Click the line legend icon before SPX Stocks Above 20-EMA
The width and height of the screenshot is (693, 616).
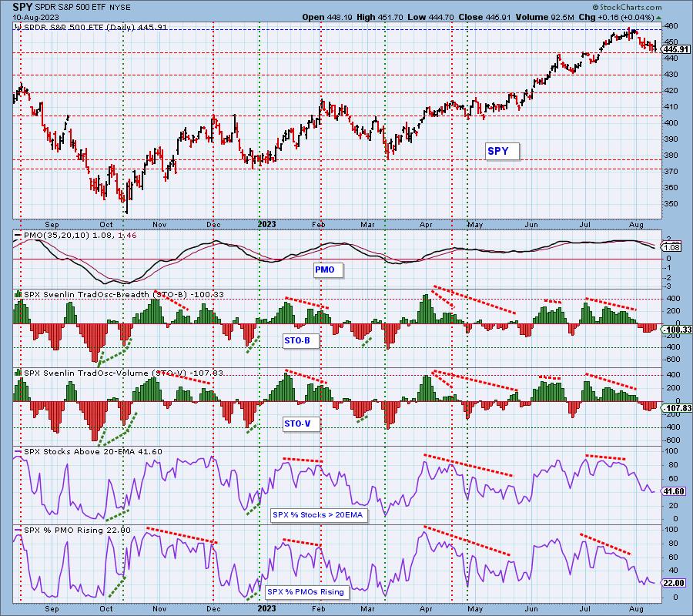18,452
